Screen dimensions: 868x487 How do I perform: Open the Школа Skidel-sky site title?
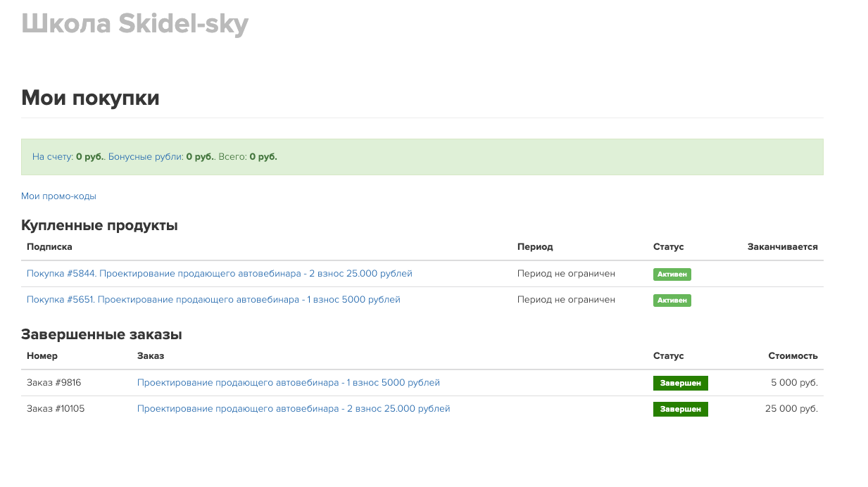134,24
